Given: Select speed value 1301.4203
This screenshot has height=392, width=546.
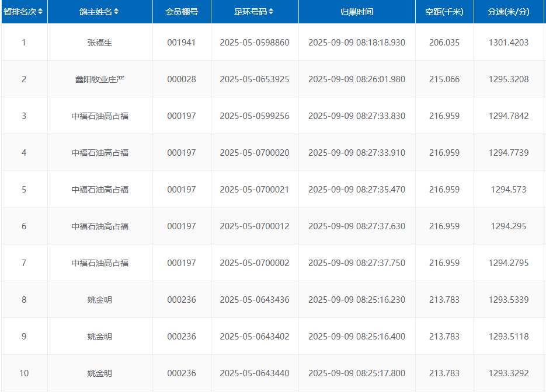Looking at the screenshot, I should pos(509,43).
